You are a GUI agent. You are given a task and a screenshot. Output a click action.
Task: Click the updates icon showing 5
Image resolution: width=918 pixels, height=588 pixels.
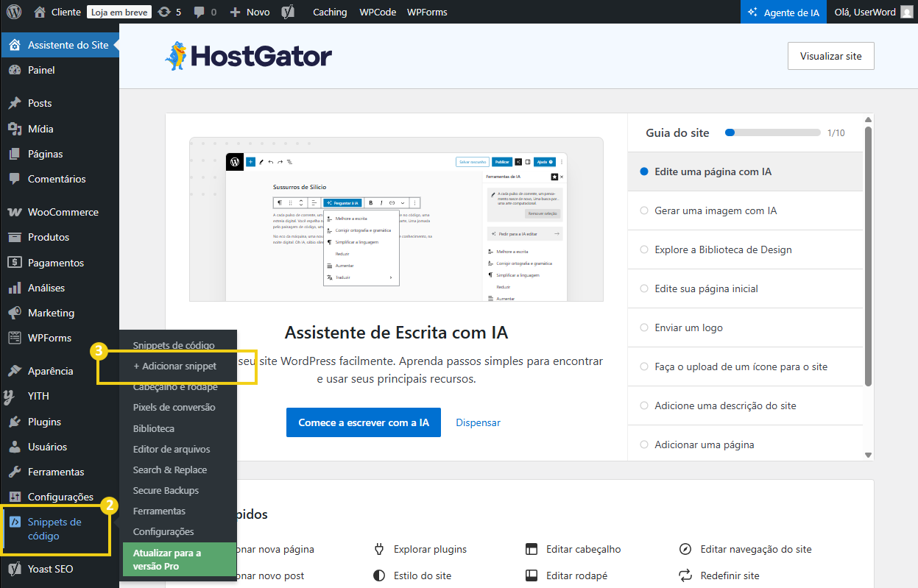(164, 12)
